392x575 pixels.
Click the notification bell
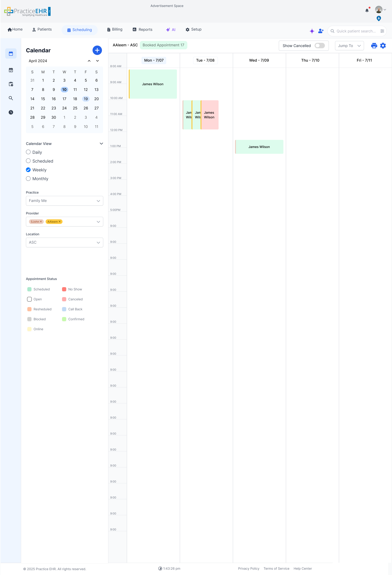(x=367, y=10)
